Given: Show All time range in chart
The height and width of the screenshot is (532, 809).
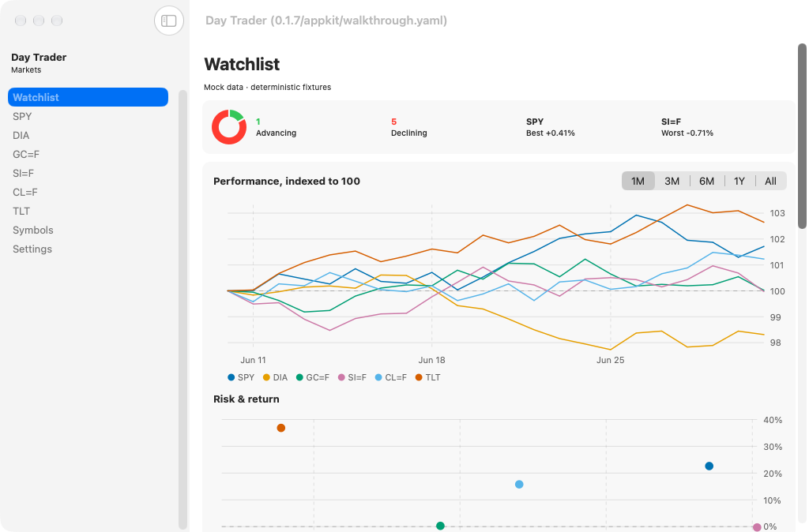Looking at the screenshot, I should point(770,181).
